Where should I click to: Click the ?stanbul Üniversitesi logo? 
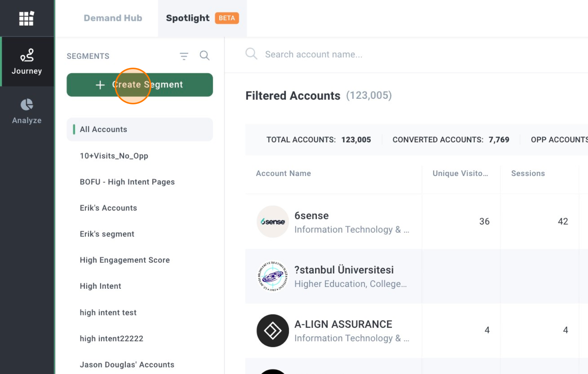tap(273, 276)
